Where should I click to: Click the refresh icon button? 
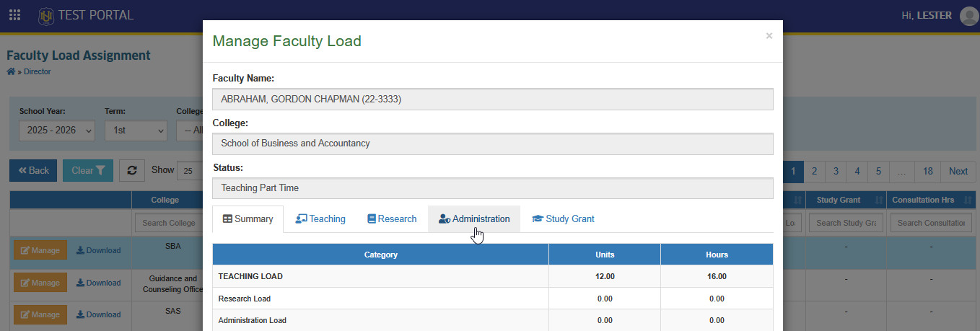(132, 170)
